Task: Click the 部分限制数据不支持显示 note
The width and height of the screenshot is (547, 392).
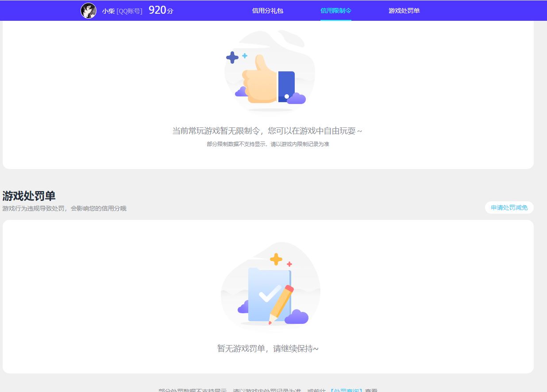Action: point(268,144)
